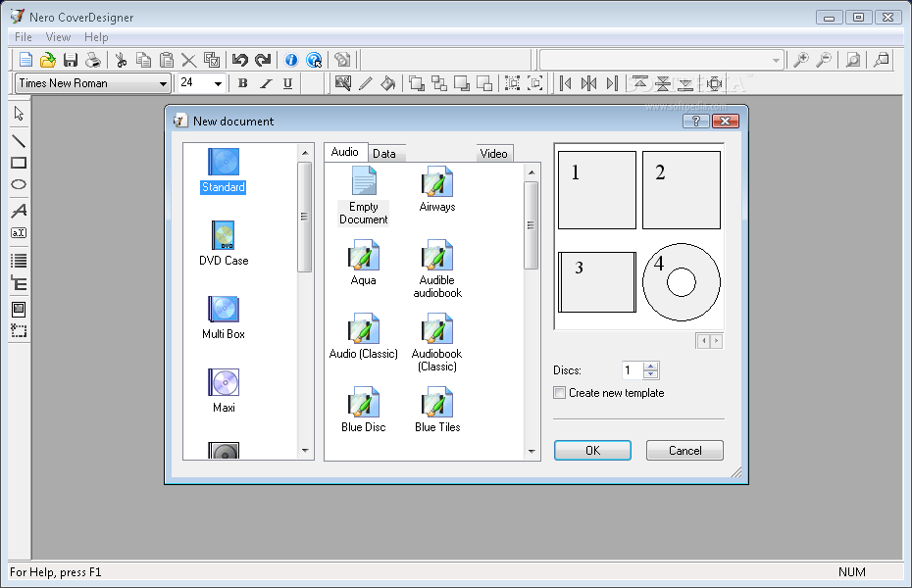Redo action with the arrow icon

coord(263,60)
